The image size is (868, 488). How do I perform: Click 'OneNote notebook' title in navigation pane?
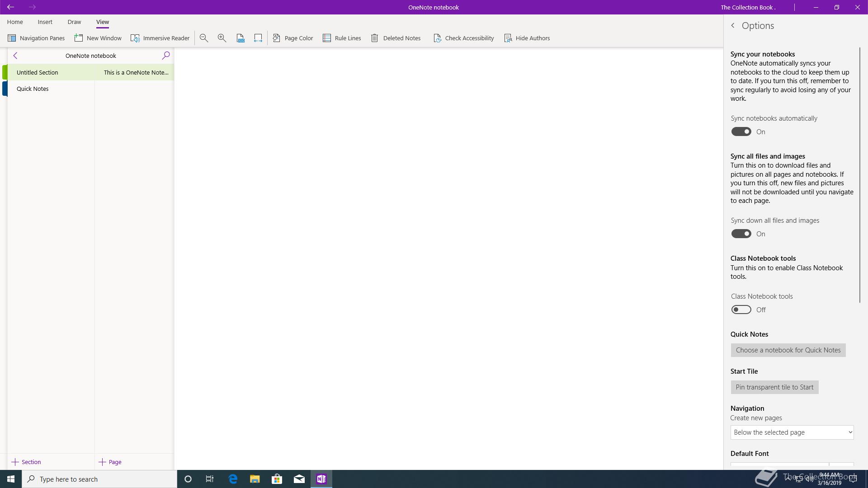point(91,56)
